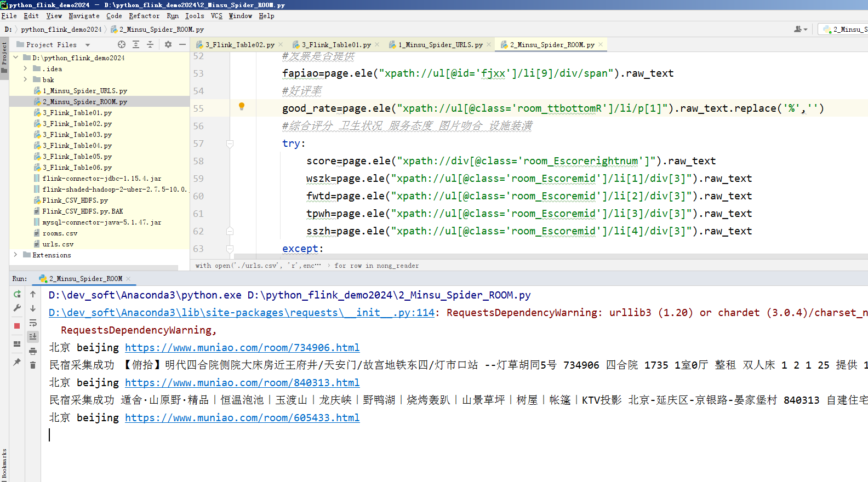This screenshot has width=868, height=482.
Task: Open the Tools menu
Action: (x=195, y=16)
